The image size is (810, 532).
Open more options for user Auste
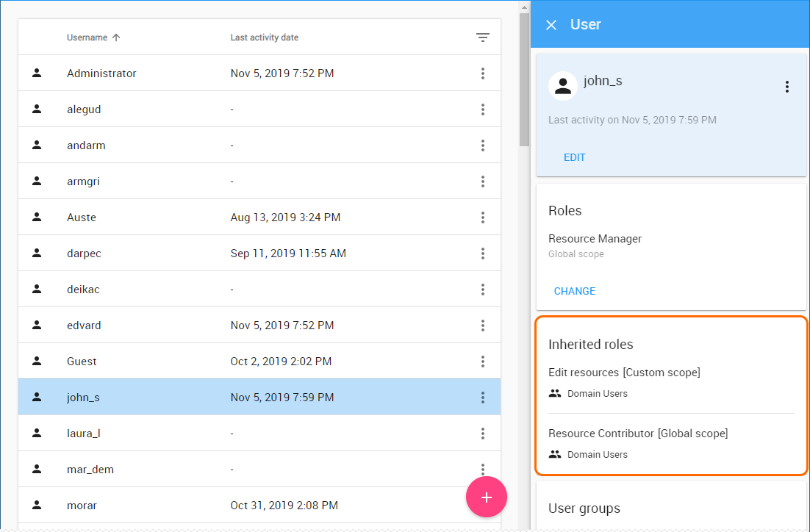click(x=483, y=218)
